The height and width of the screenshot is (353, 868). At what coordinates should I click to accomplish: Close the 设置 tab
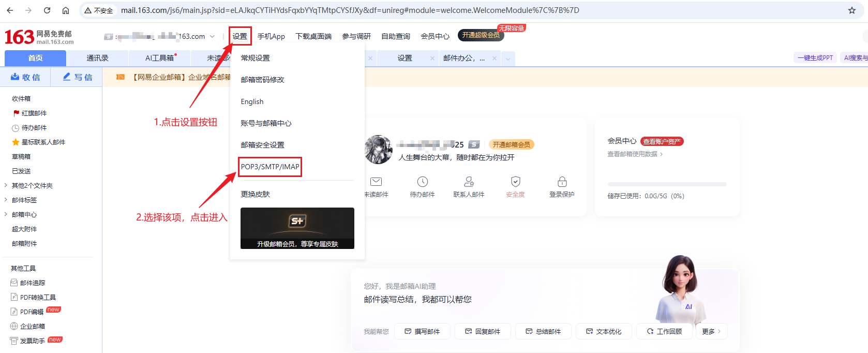[x=432, y=58]
